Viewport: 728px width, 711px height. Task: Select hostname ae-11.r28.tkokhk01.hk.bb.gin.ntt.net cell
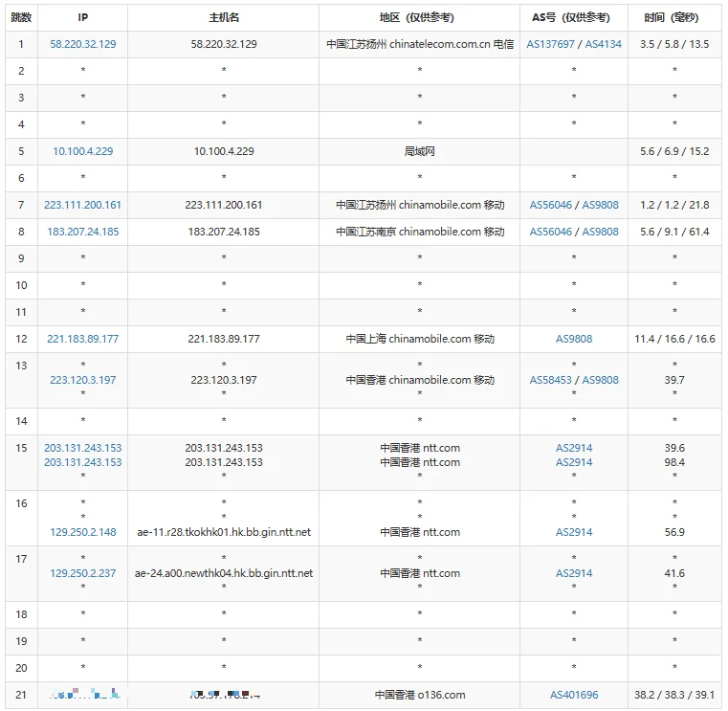pos(224,532)
